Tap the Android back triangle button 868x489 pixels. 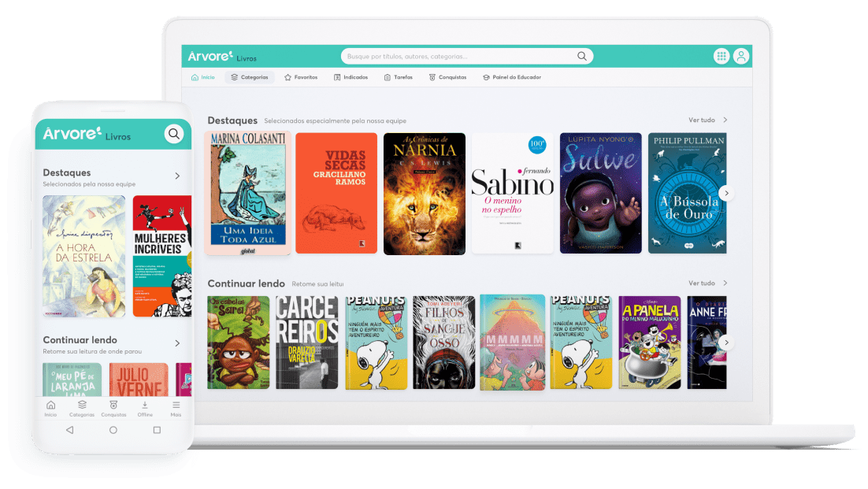pyautogui.click(x=70, y=430)
